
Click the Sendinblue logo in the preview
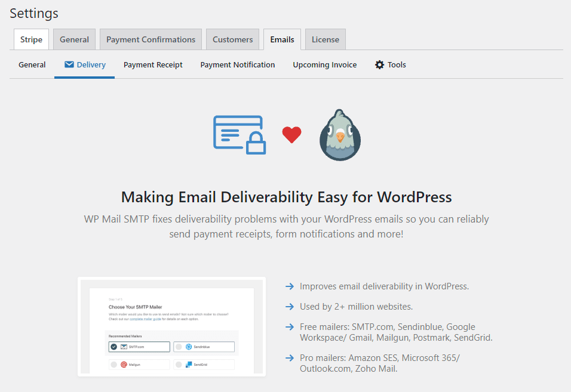coord(189,347)
